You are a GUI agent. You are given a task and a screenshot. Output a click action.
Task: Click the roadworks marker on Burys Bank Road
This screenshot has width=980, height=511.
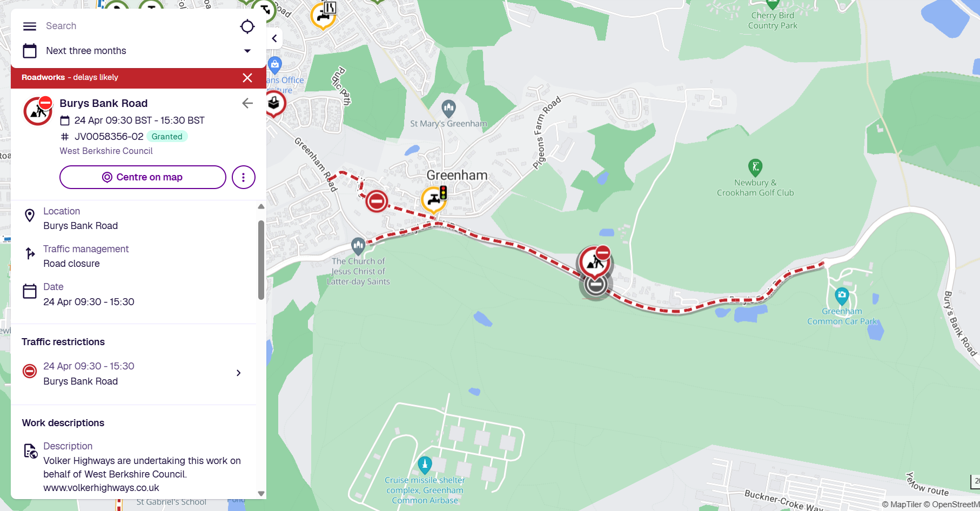pyautogui.click(x=595, y=262)
